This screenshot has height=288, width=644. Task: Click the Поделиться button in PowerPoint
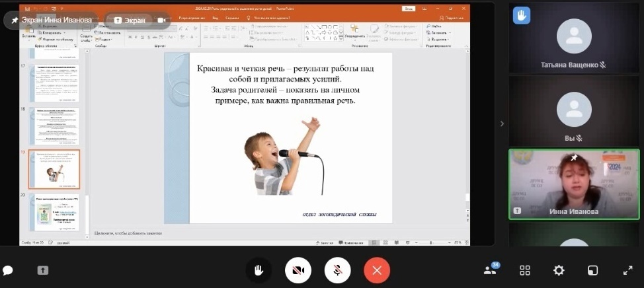(x=452, y=18)
